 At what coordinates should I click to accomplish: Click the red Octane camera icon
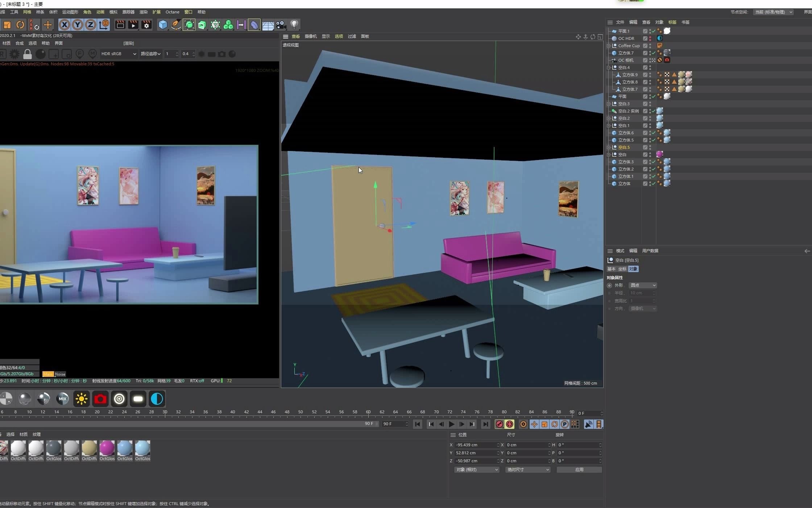(x=100, y=399)
